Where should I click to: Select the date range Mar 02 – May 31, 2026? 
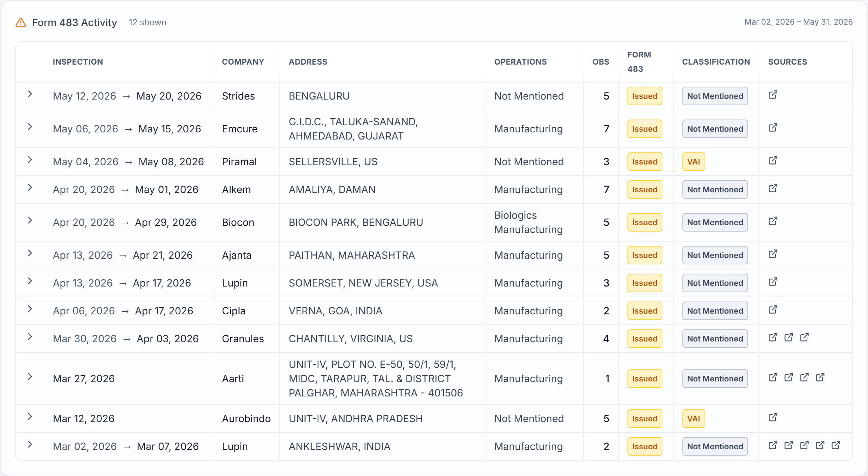[x=798, y=22]
